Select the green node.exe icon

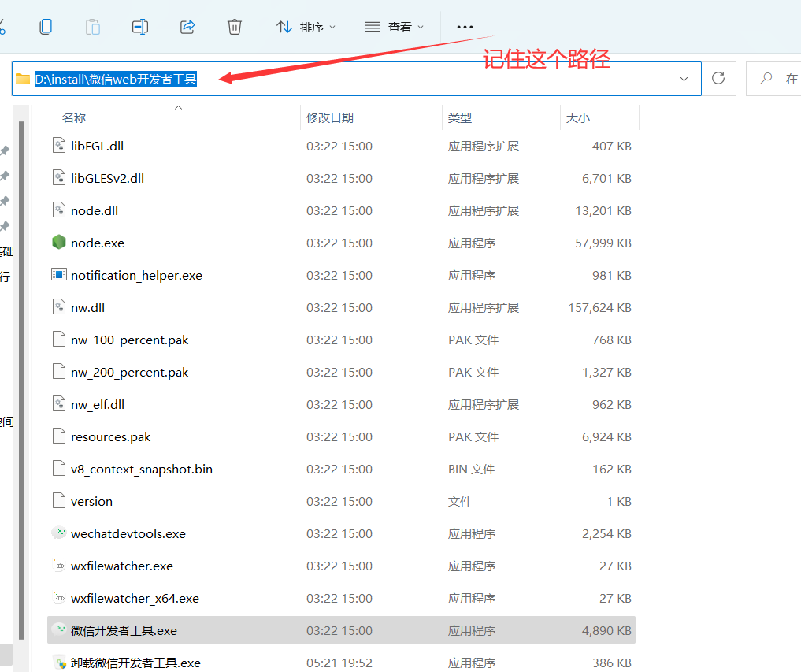tap(59, 242)
